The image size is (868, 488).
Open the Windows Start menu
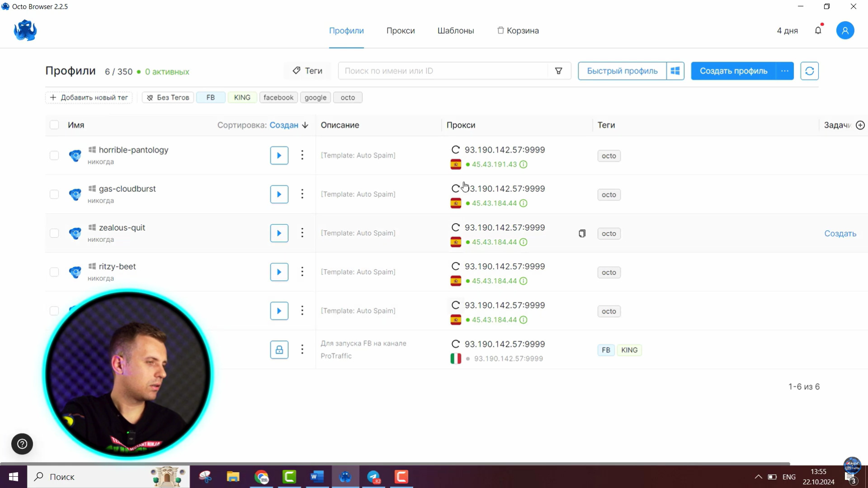[14, 477]
